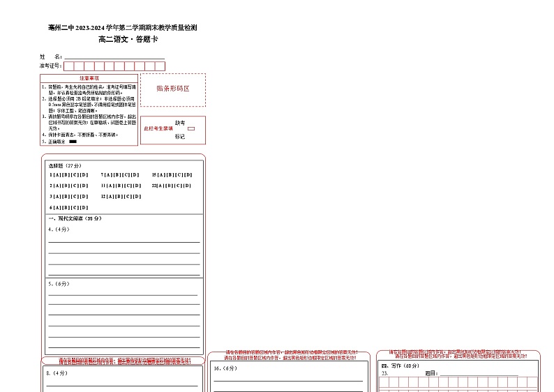Mark option [D] for question 1
Screen dimensions: 554x392
84,175
